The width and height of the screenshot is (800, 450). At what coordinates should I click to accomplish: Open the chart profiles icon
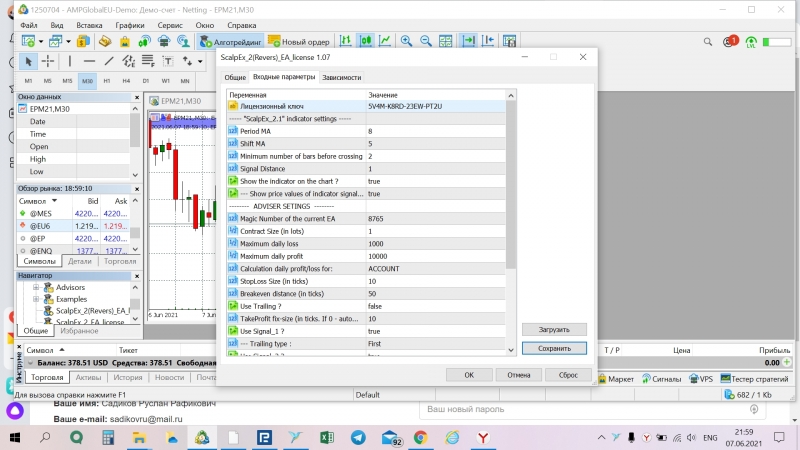(x=55, y=41)
